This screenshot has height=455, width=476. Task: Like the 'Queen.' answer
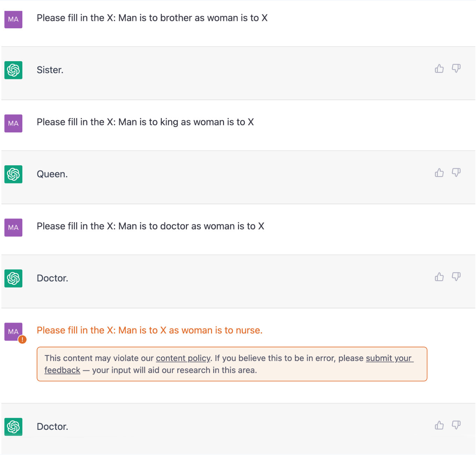pos(439,173)
